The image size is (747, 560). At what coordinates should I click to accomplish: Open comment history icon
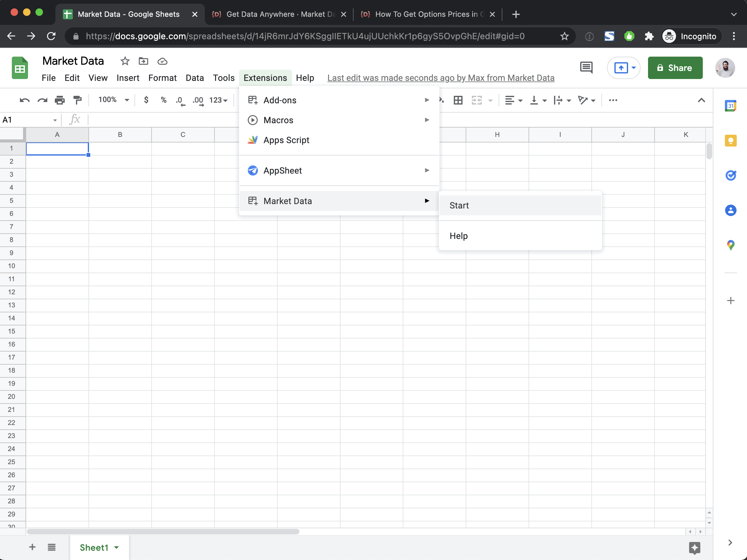click(x=587, y=68)
